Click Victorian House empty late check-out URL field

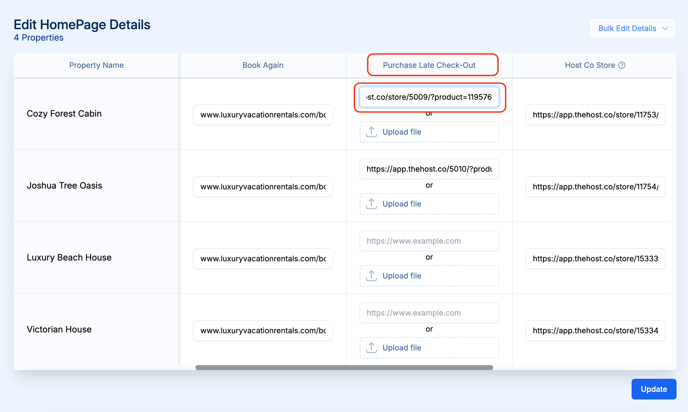(429, 313)
